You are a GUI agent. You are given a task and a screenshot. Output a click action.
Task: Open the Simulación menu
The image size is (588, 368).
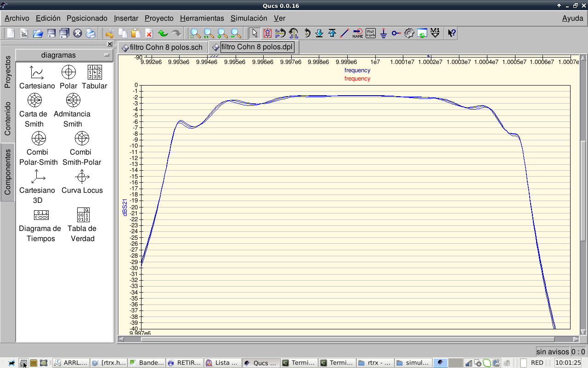[x=249, y=18]
